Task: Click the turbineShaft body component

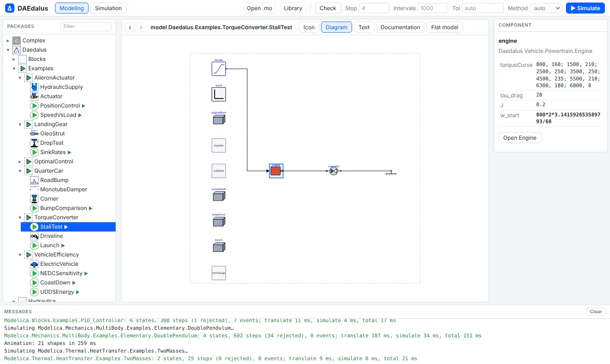Action: [219, 196]
